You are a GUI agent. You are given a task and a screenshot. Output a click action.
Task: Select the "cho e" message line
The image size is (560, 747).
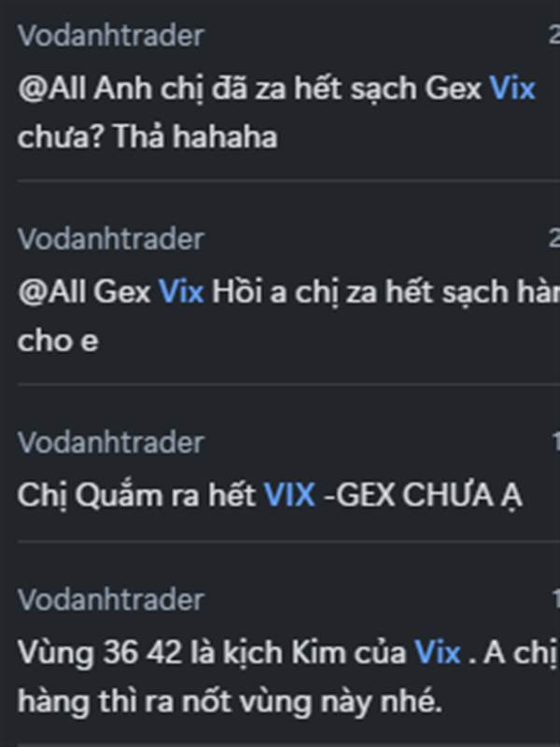[58, 341]
